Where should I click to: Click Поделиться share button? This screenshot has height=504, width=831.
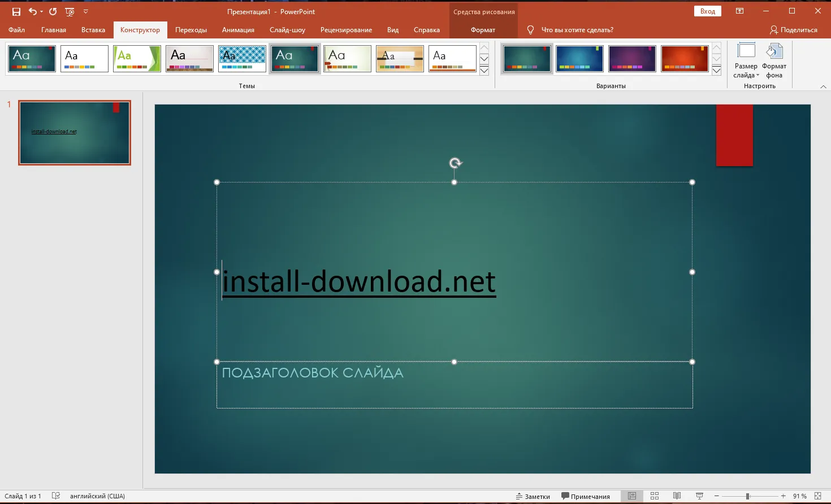click(x=794, y=30)
